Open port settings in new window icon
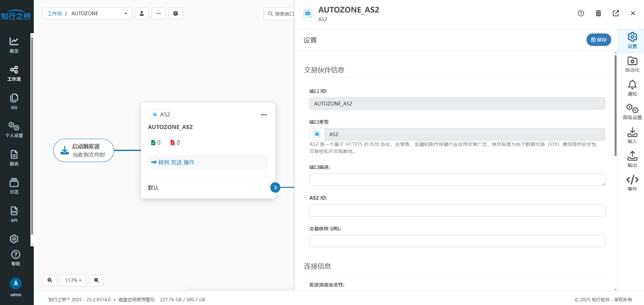The width and height of the screenshot is (644, 305). click(x=616, y=13)
